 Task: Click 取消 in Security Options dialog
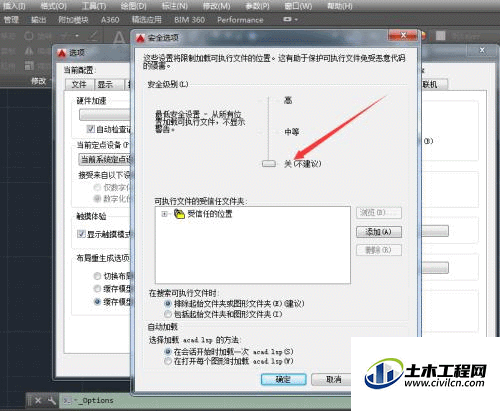tap(331, 379)
